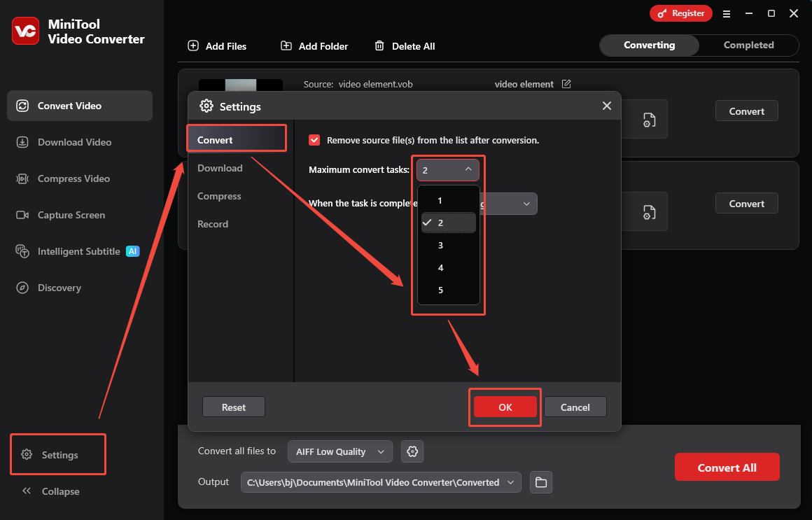Click OK to save settings
Screen dimensions: 812x520
[x=505, y=407]
